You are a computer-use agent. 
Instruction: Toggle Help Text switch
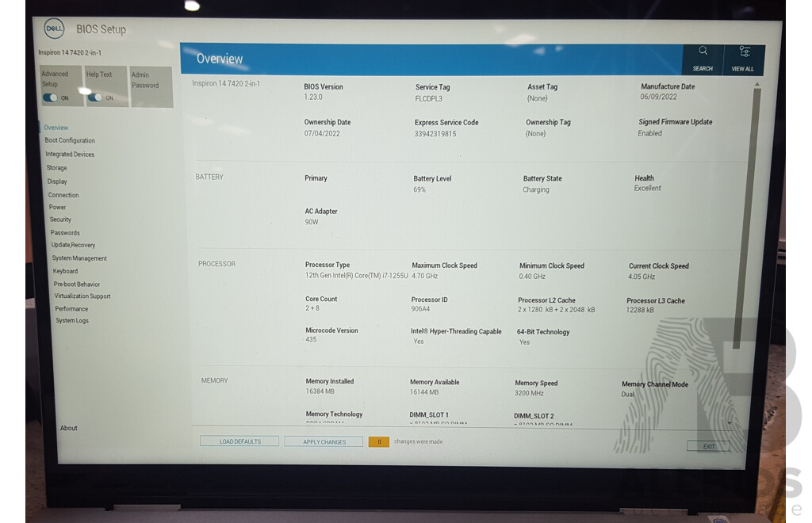click(95, 97)
